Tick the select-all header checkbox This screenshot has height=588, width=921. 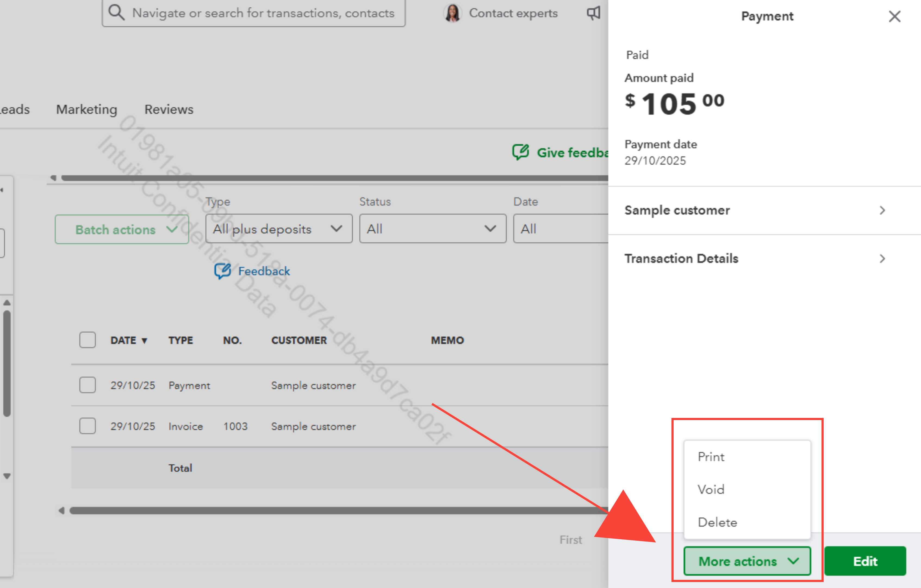(88, 340)
